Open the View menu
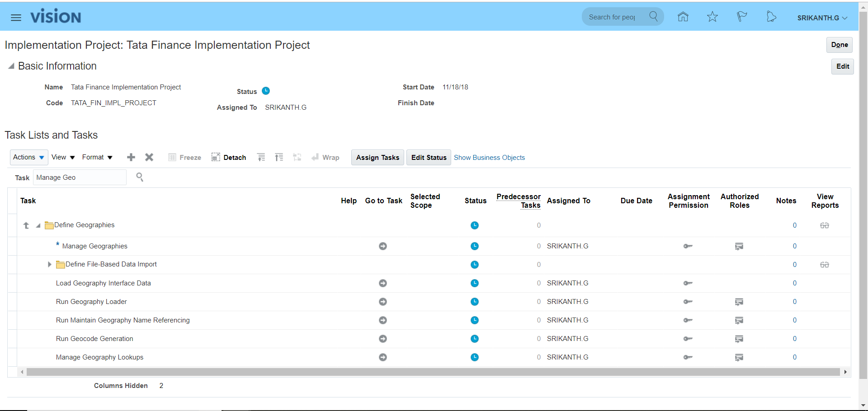Screen dimensions: 868x411 (x=63, y=157)
